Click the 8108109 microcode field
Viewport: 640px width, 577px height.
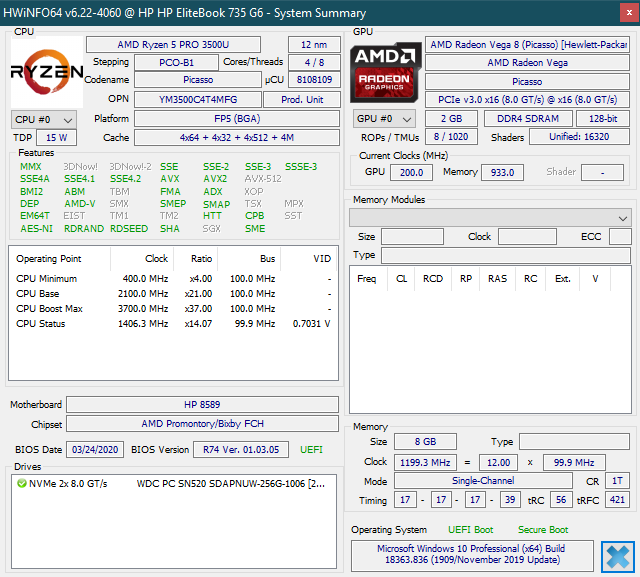click(314, 80)
